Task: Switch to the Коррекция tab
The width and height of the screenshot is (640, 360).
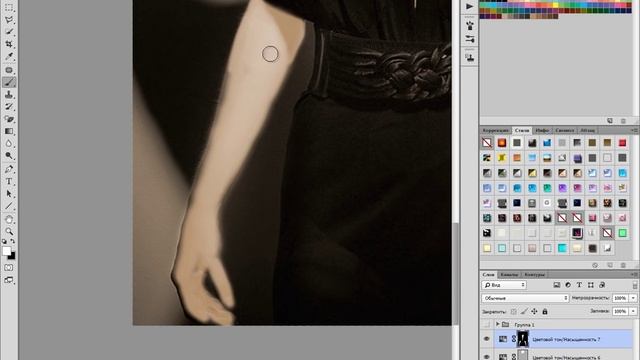Action: pos(496,130)
